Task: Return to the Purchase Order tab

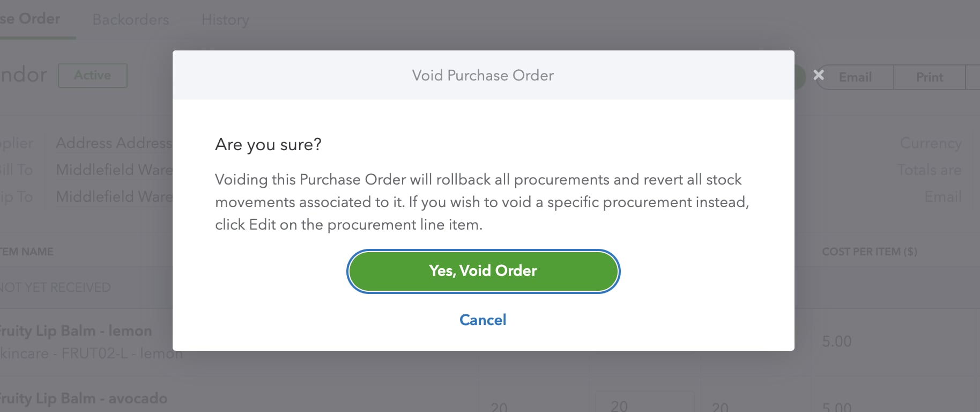Action: pyautogui.click(x=29, y=18)
